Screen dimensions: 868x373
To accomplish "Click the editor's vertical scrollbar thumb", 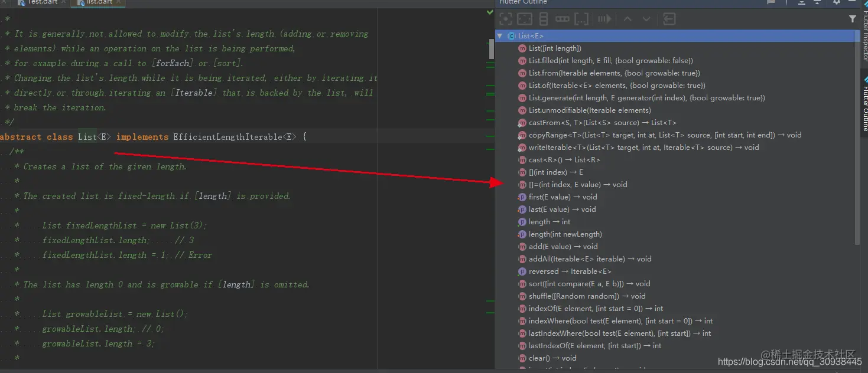I will click(491, 50).
